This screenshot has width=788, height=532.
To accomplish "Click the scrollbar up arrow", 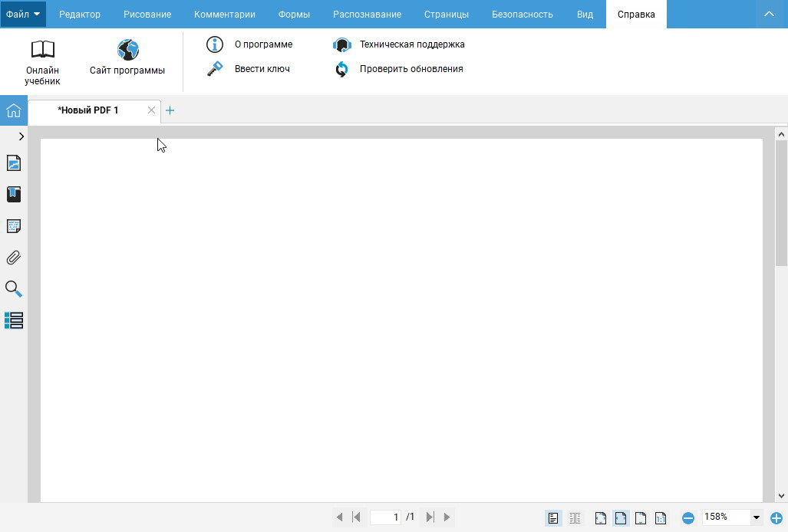I will [x=781, y=134].
